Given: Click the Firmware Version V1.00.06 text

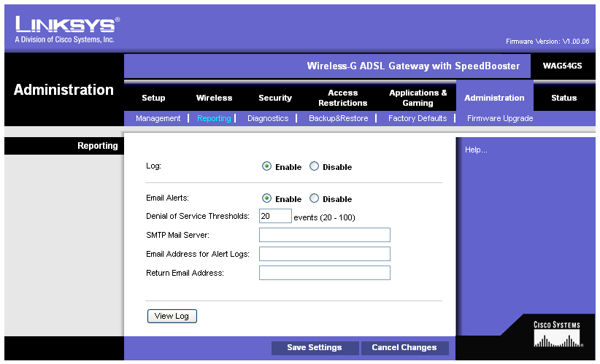Looking at the screenshot, I should click(x=547, y=42).
